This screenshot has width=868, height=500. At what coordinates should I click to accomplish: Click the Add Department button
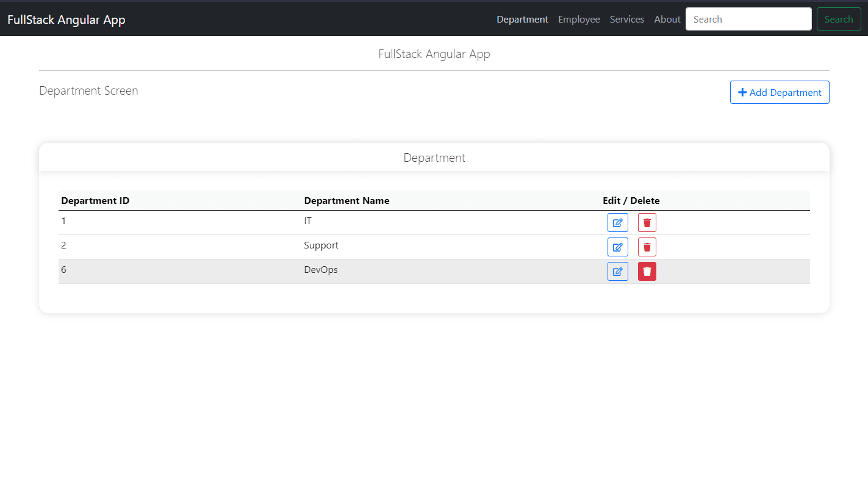click(780, 92)
